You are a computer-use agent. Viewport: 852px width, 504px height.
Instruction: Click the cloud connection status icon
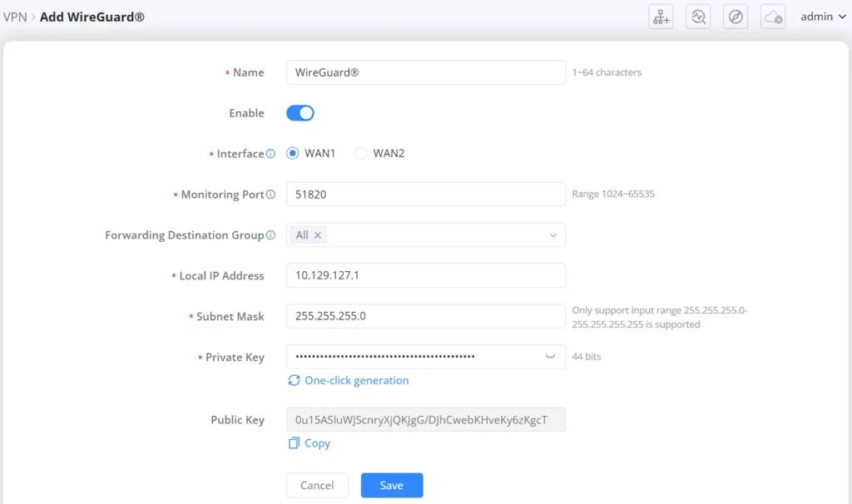tap(773, 17)
